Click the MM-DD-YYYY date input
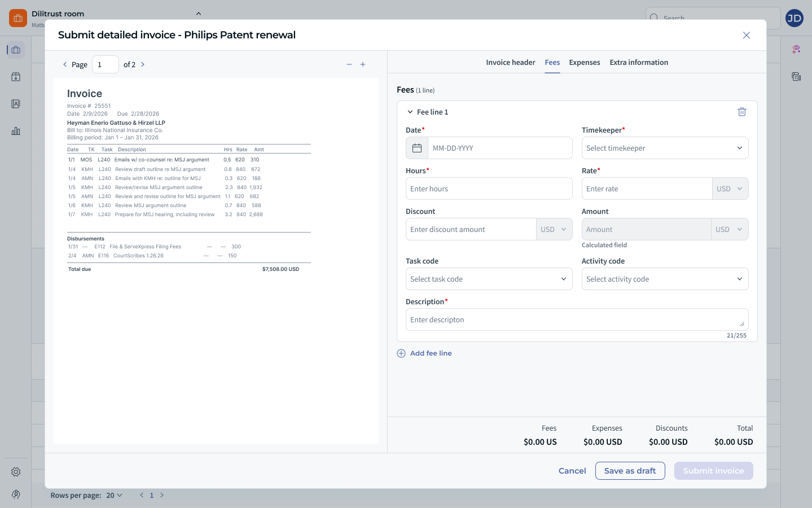812x508 pixels. pos(500,148)
